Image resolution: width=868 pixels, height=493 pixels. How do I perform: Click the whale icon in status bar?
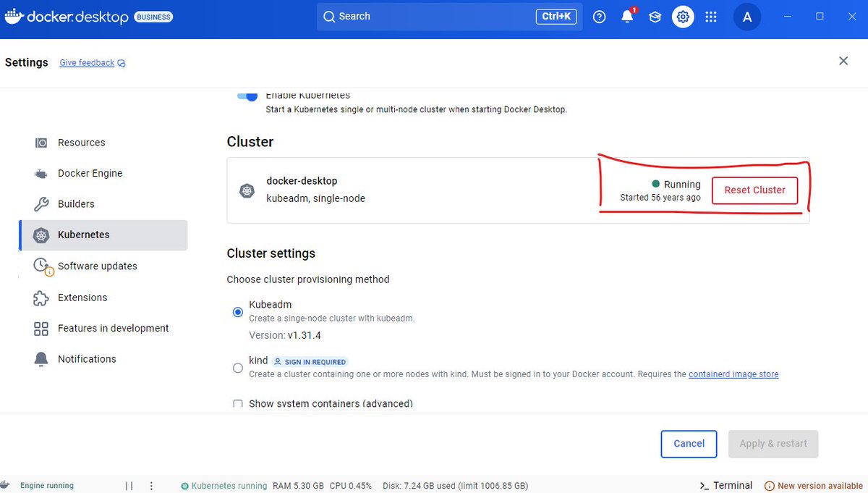tap(5, 485)
